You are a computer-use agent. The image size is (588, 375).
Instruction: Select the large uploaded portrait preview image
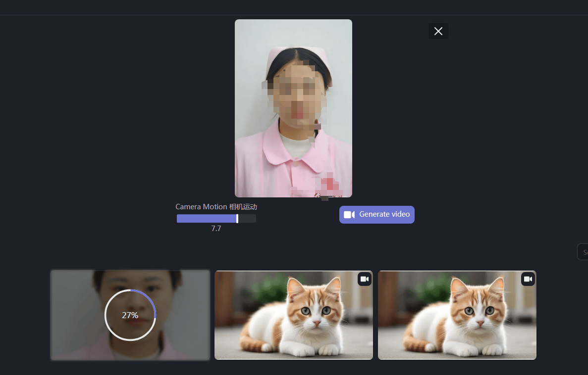293,108
